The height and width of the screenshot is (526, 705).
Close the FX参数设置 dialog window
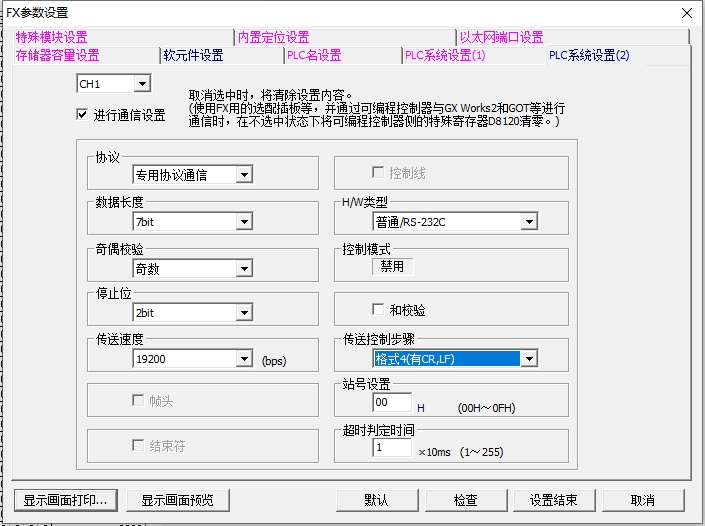685,13
